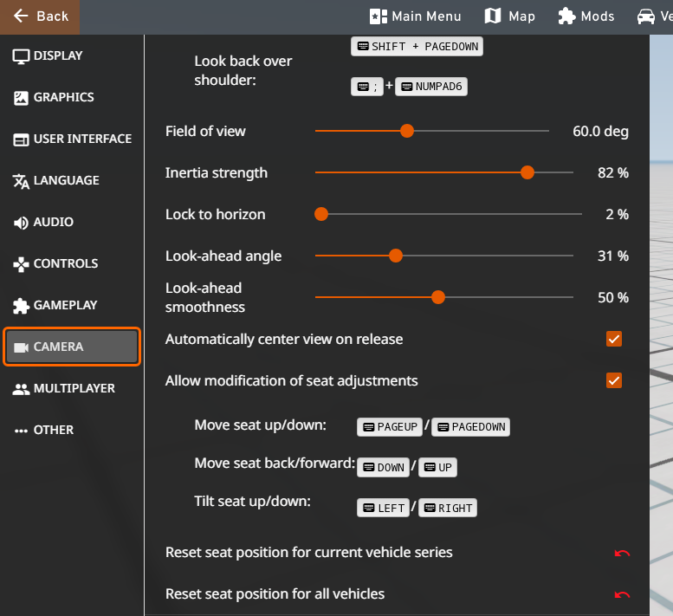Click the Back arrow button
Viewport: 673px width, 616px height.
pyautogui.click(x=40, y=16)
